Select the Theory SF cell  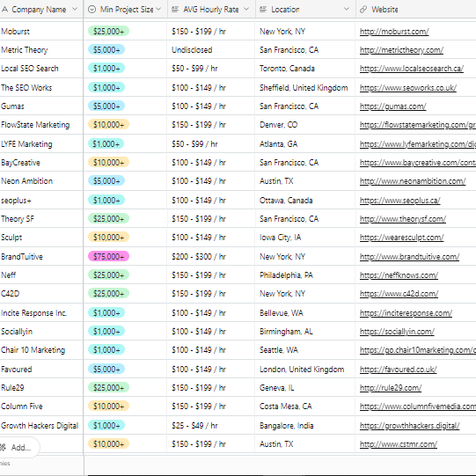(x=41, y=219)
